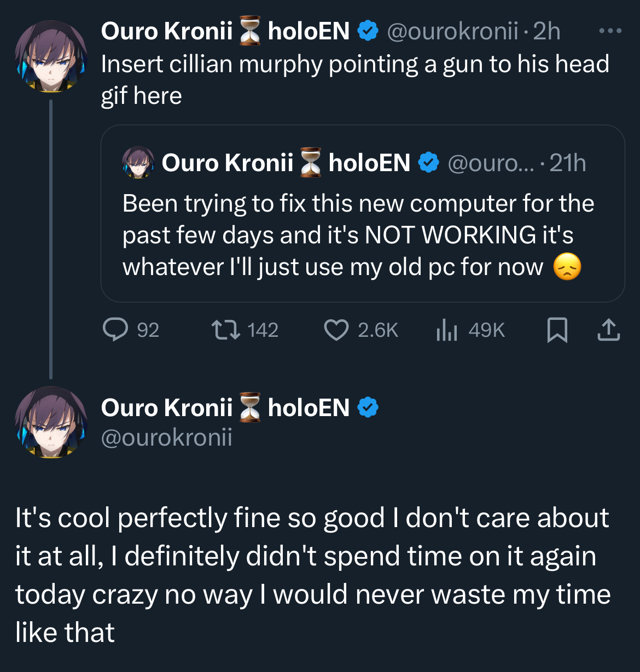Image resolution: width=640 pixels, height=672 pixels.
Task: Open view analytics bar chart icon
Action: coord(446,330)
